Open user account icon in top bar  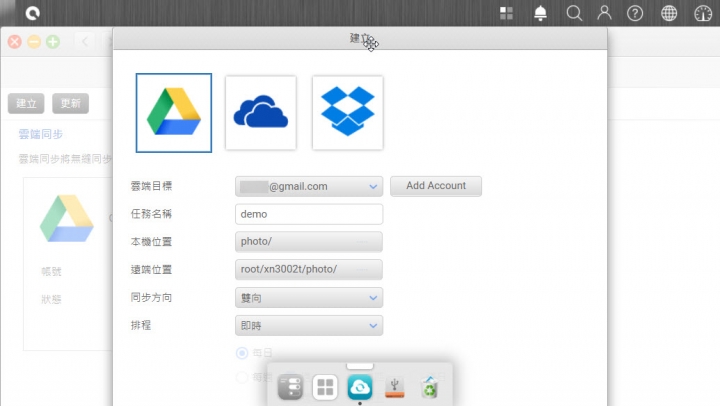pyautogui.click(x=604, y=13)
